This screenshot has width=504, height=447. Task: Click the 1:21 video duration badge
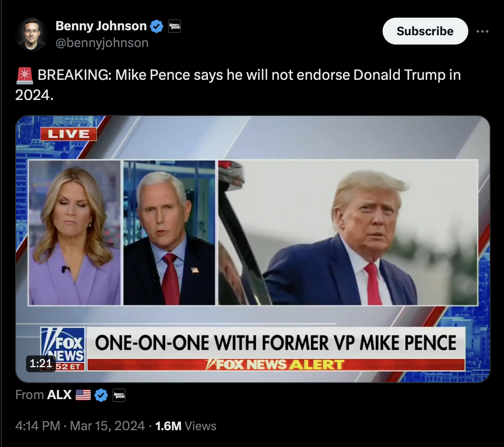[41, 363]
